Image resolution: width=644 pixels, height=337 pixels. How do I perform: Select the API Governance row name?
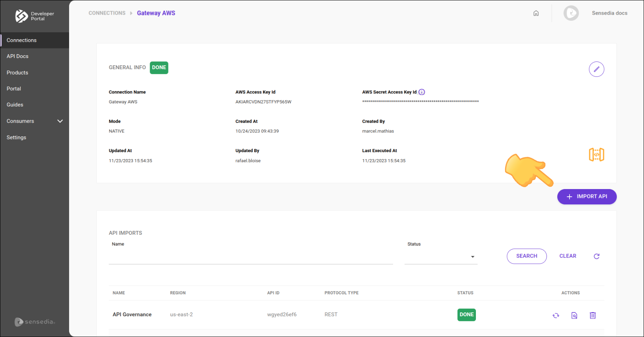pyautogui.click(x=132, y=315)
